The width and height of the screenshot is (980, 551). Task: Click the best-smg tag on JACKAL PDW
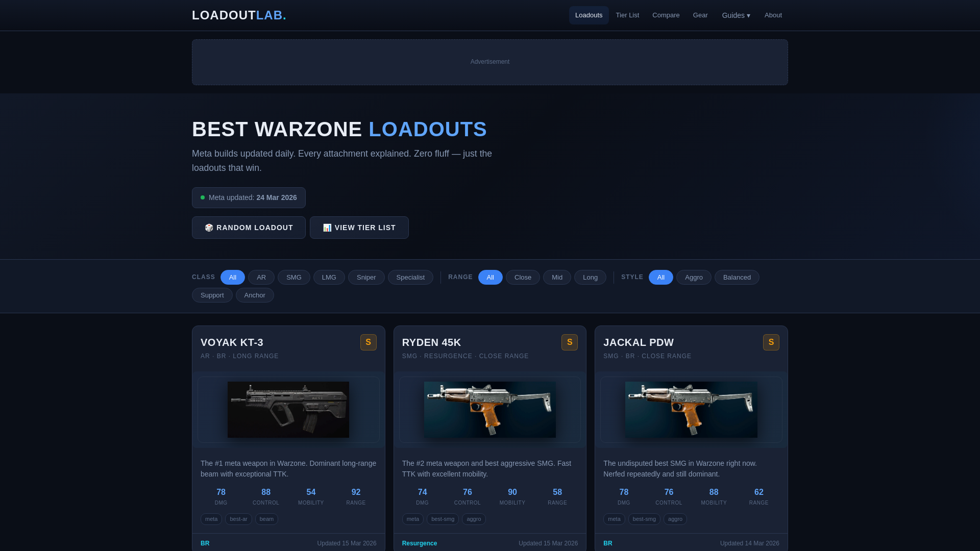(x=644, y=519)
